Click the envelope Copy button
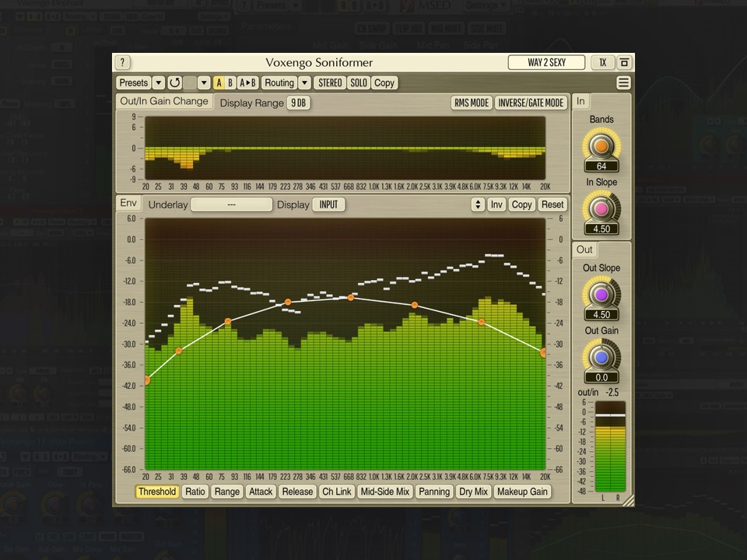 (521, 205)
